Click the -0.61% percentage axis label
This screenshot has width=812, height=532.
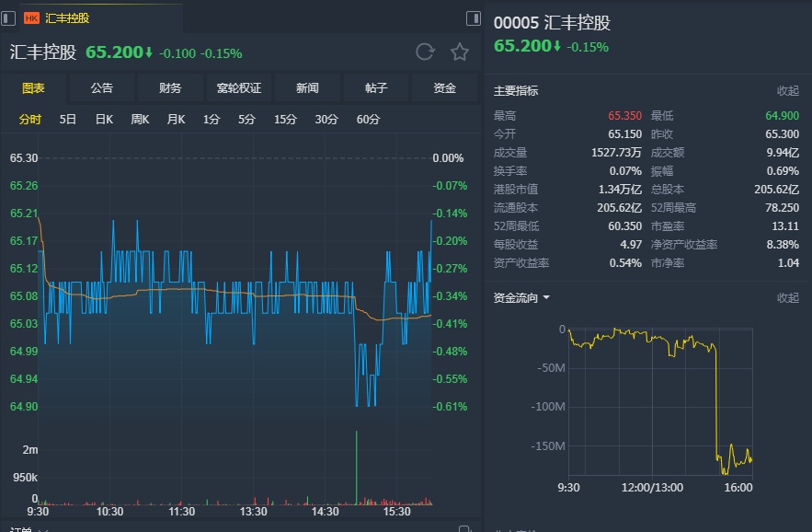tap(450, 407)
